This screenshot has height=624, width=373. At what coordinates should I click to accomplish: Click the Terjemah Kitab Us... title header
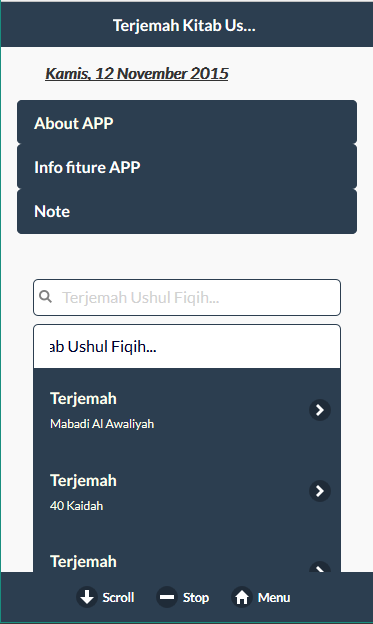(184, 25)
